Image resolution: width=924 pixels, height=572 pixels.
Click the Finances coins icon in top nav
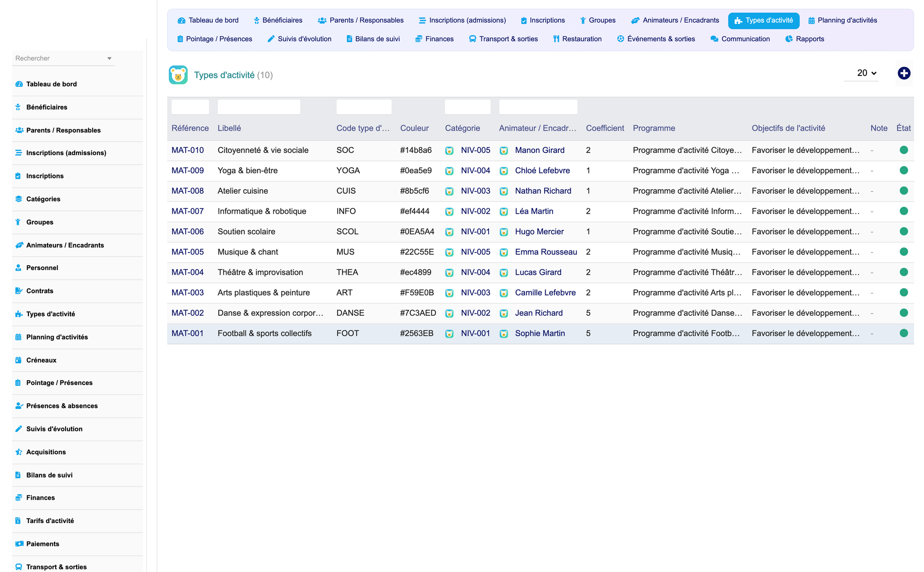pyautogui.click(x=418, y=39)
